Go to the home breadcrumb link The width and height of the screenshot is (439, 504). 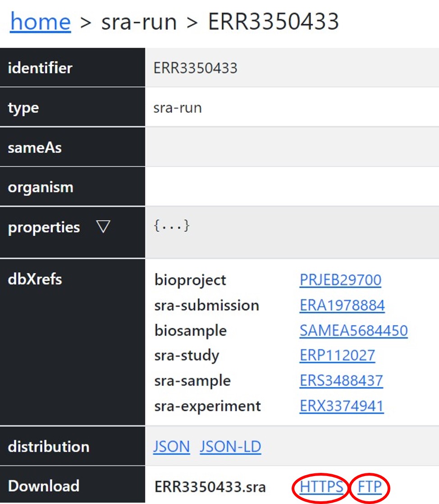[x=41, y=22]
